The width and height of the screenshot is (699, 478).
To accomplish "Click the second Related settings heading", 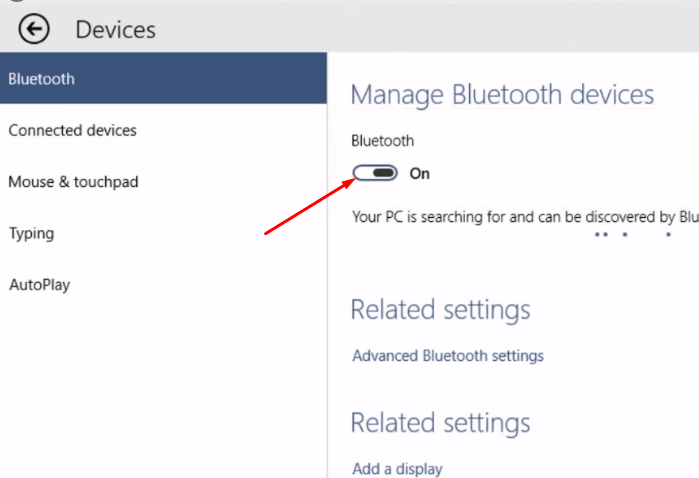I will click(x=440, y=422).
